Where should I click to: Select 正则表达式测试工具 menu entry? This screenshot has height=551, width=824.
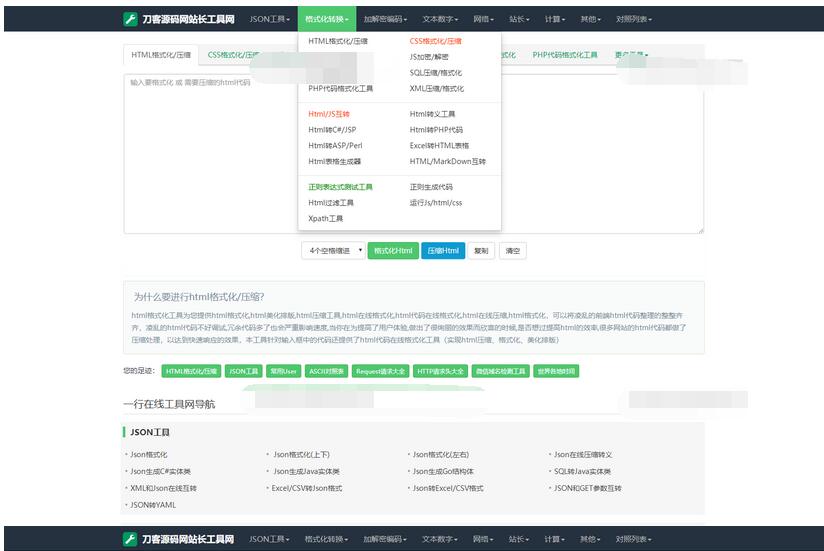[340, 187]
